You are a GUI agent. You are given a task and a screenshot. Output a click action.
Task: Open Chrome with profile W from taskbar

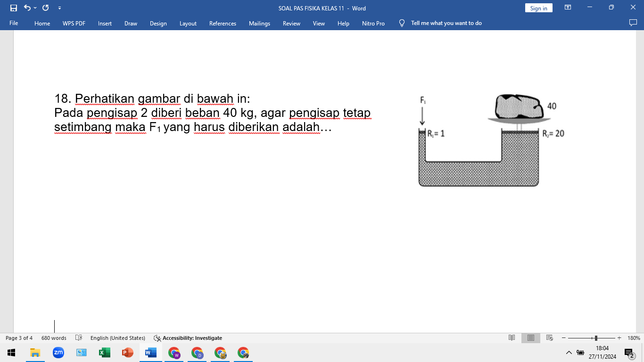pos(174,353)
